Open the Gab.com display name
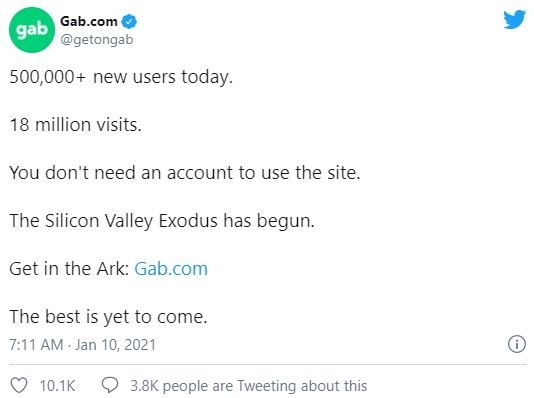 pos(89,21)
